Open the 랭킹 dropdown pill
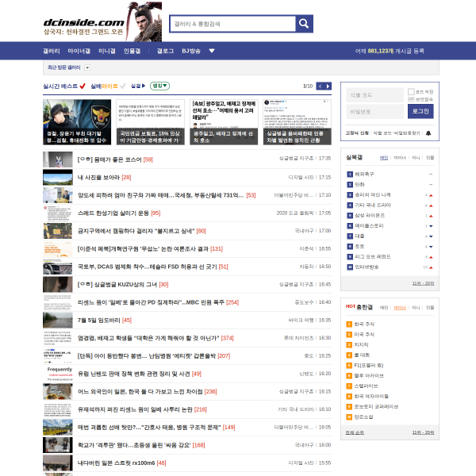 click(x=159, y=86)
